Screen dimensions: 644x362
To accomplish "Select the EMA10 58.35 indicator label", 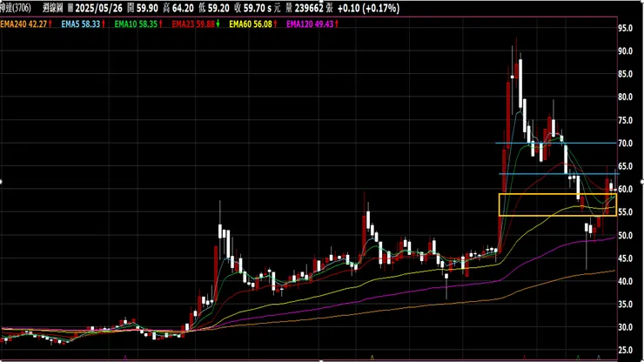I will [x=136, y=24].
